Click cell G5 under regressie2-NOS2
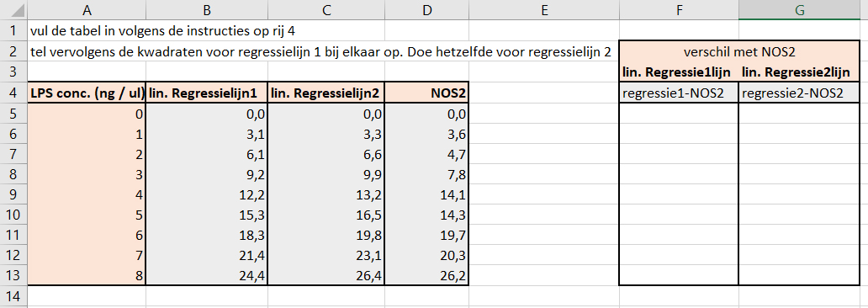The height and width of the screenshot is (308, 868). tap(799, 114)
